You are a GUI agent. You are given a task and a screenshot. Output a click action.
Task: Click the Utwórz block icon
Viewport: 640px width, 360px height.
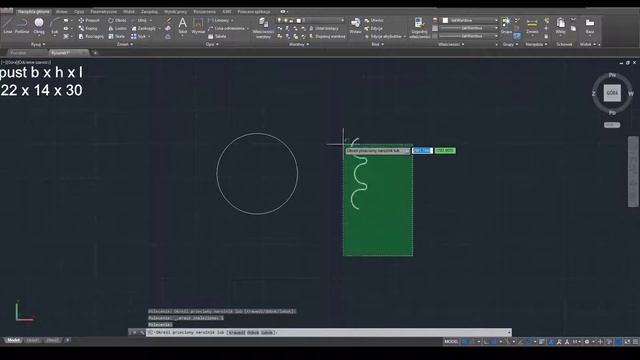373,20
